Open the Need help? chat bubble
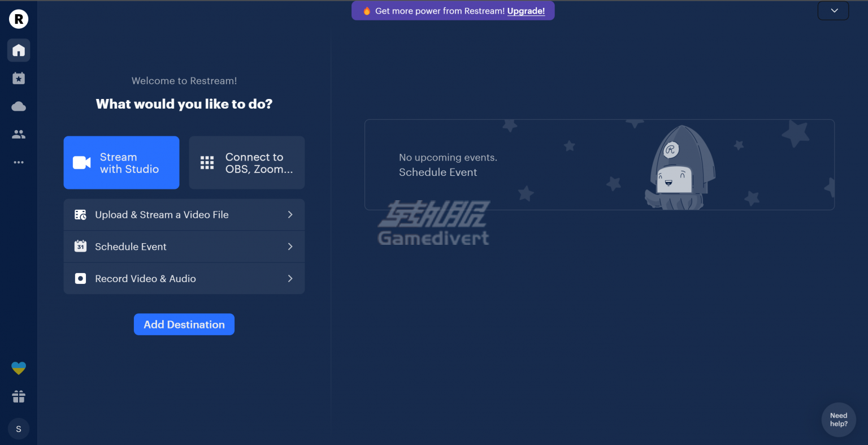Image resolution: width=868 pixels, height=445 pixels. [839, 420]
